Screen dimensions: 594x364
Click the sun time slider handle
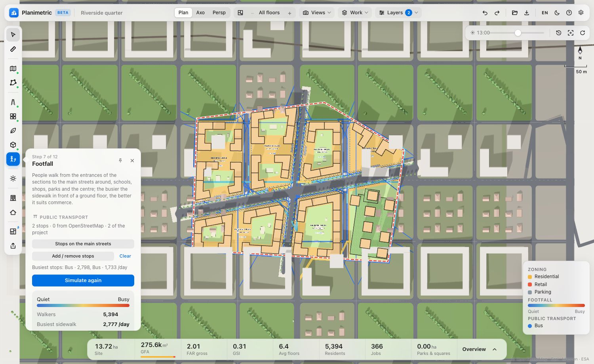click(x=518, y=33)
